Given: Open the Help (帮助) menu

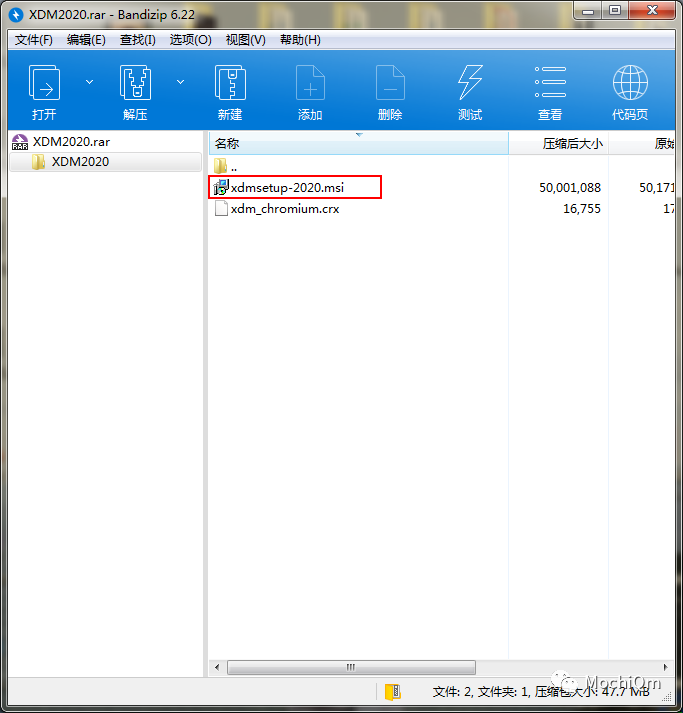Looking at the screenshot, I should [x=300, y=40].
